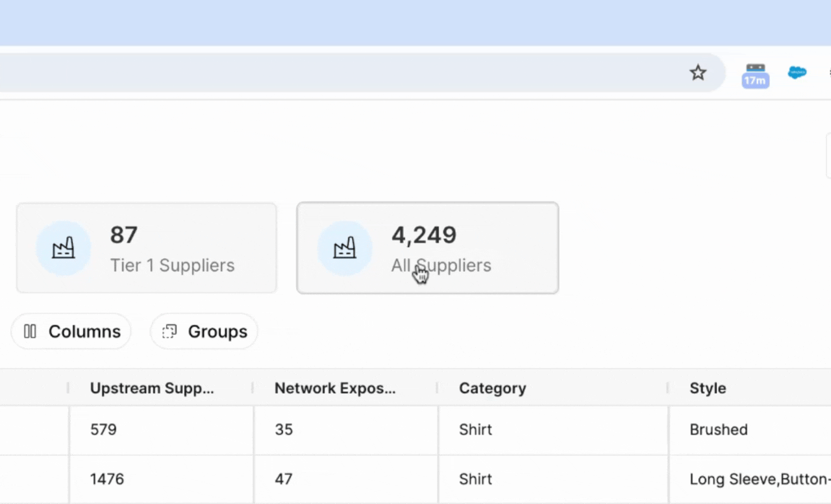Open the Groups options by its label
The height and width of the screenshot is (504, 831).
click(x=217, y=331)
